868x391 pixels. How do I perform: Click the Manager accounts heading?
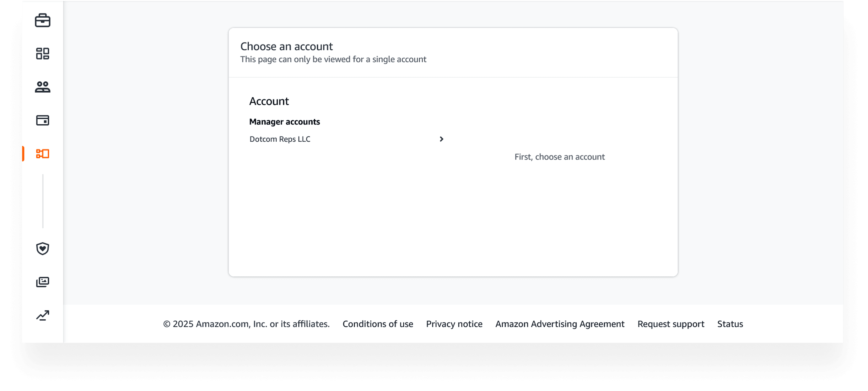[284, 122]
